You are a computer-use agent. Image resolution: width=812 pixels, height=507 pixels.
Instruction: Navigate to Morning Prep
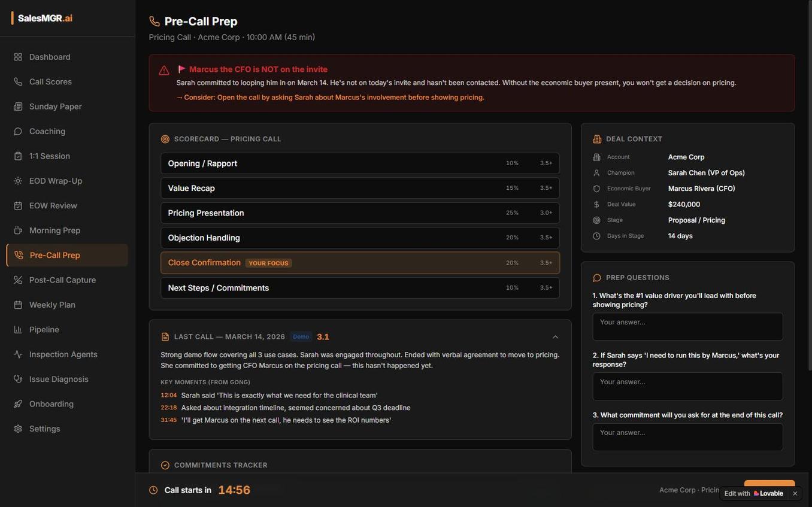[x=67, y=230]
